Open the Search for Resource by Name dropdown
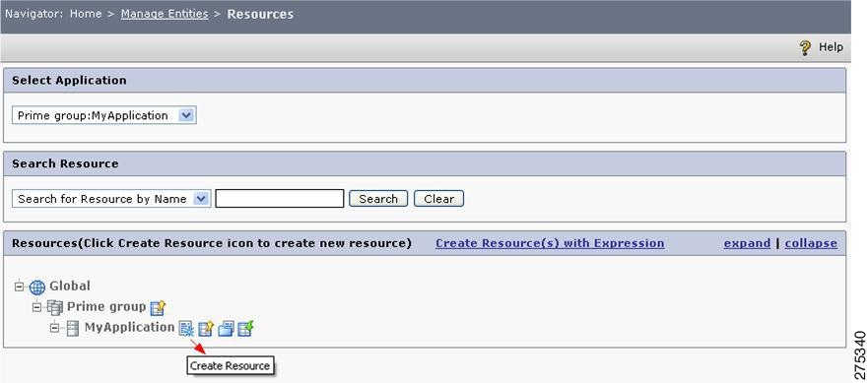The image size is (868, 383). (110, 199)
